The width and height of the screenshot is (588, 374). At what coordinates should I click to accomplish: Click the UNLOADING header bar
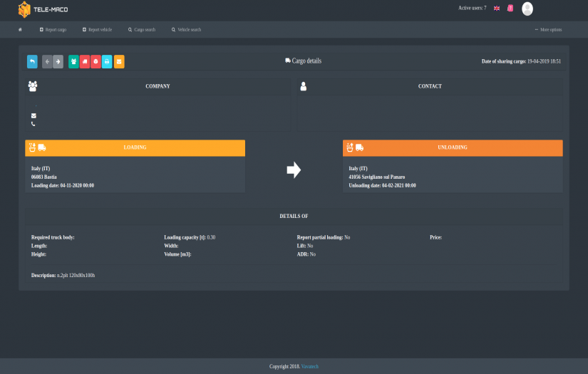tap(453, 147)
